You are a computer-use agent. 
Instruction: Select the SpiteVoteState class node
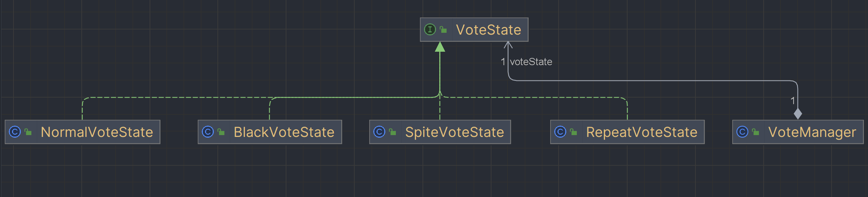440,132
